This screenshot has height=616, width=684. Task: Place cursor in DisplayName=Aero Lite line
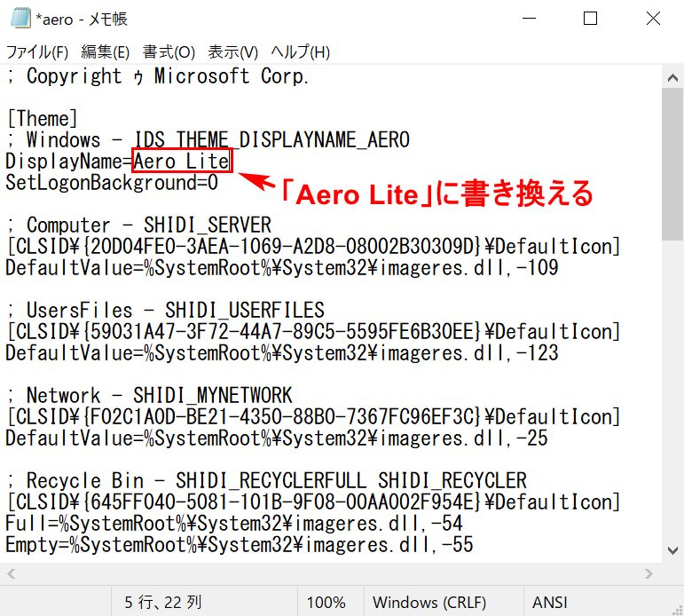click(117, 162)
